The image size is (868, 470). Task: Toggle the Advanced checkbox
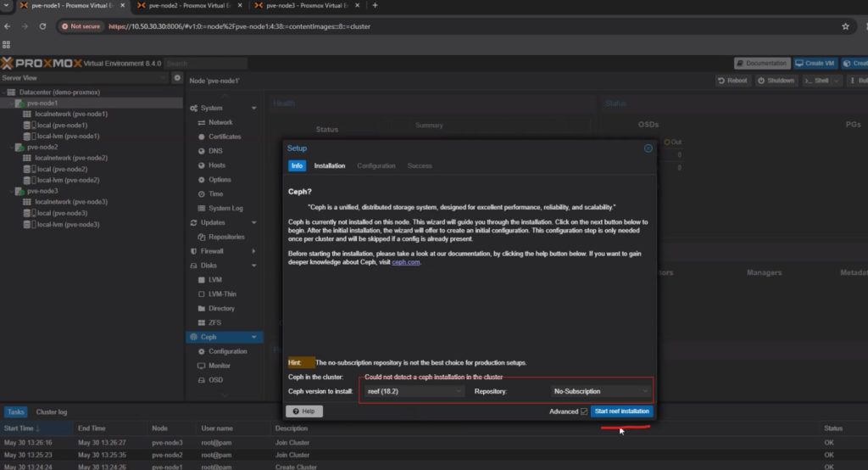pos(584,411)
